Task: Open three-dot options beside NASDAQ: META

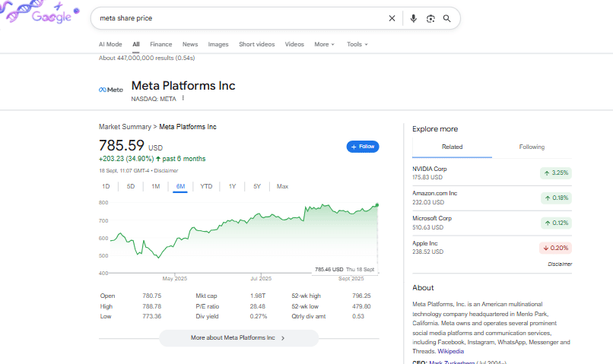Action: [183, 98]
